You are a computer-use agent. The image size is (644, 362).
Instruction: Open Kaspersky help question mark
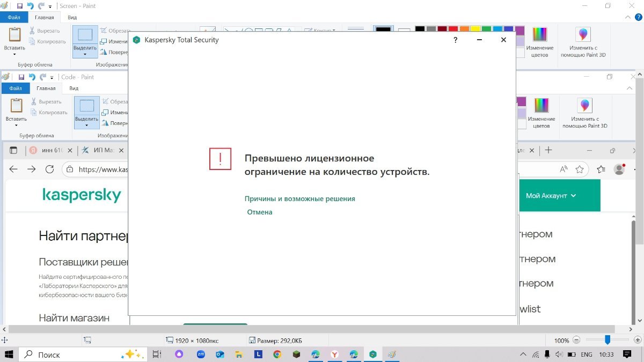(x=455, y=40)
